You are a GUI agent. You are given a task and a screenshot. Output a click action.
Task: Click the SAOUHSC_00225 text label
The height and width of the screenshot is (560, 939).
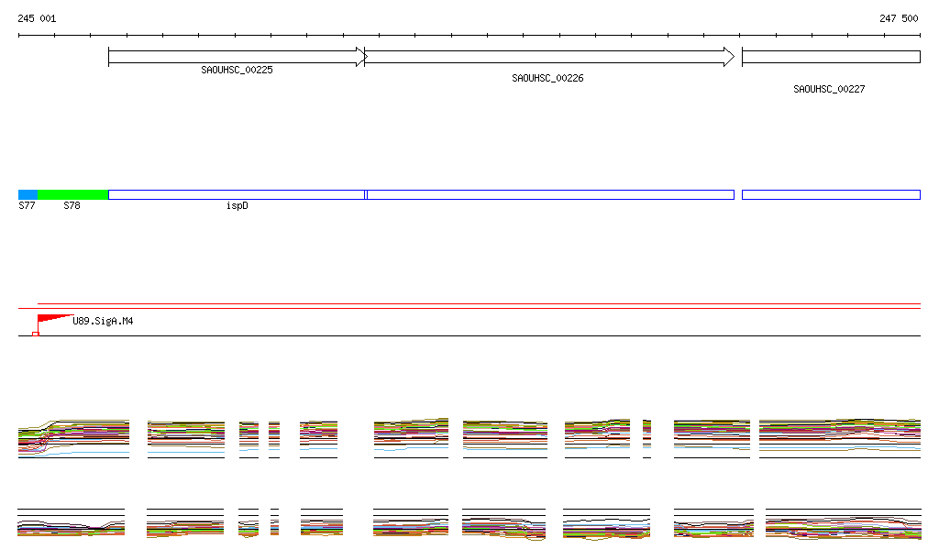coord(237,70)
